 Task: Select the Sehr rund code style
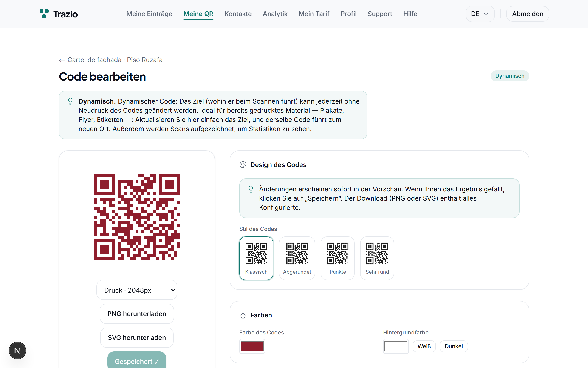[377, 258]
